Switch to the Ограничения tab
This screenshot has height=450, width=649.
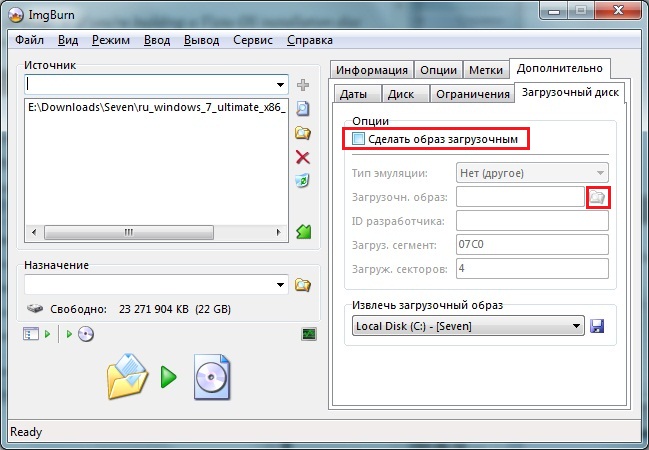(x=472, y=94)
